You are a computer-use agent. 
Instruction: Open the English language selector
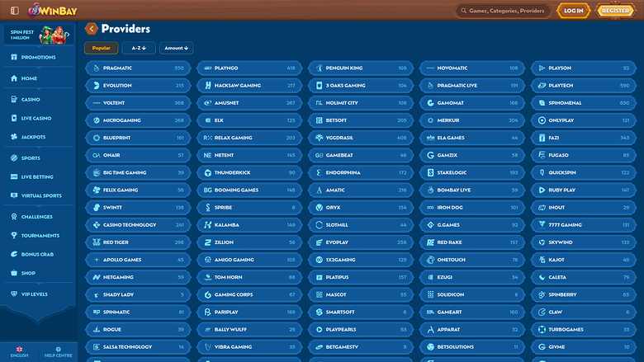[x=19, y=351]
